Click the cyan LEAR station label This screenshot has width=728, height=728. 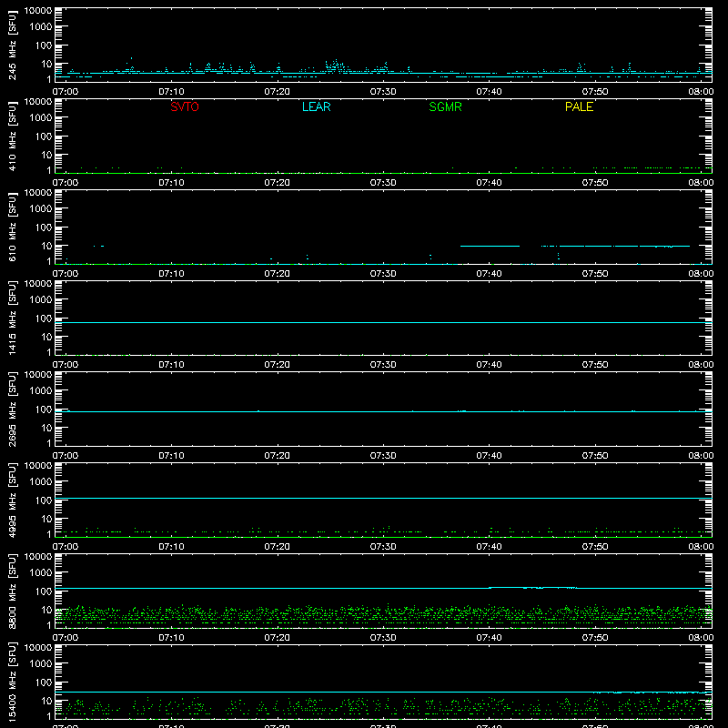316,106
